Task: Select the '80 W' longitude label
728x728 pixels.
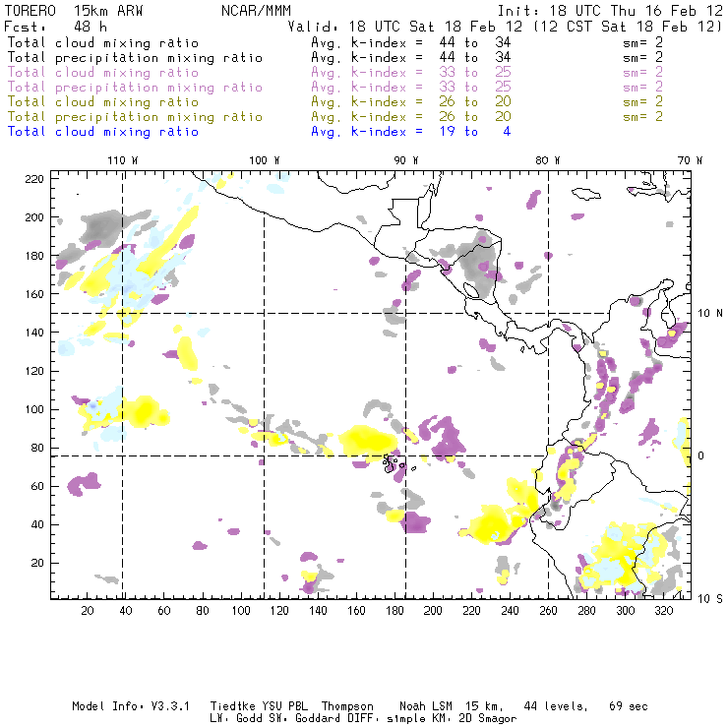Action: (x=548, y=160)
